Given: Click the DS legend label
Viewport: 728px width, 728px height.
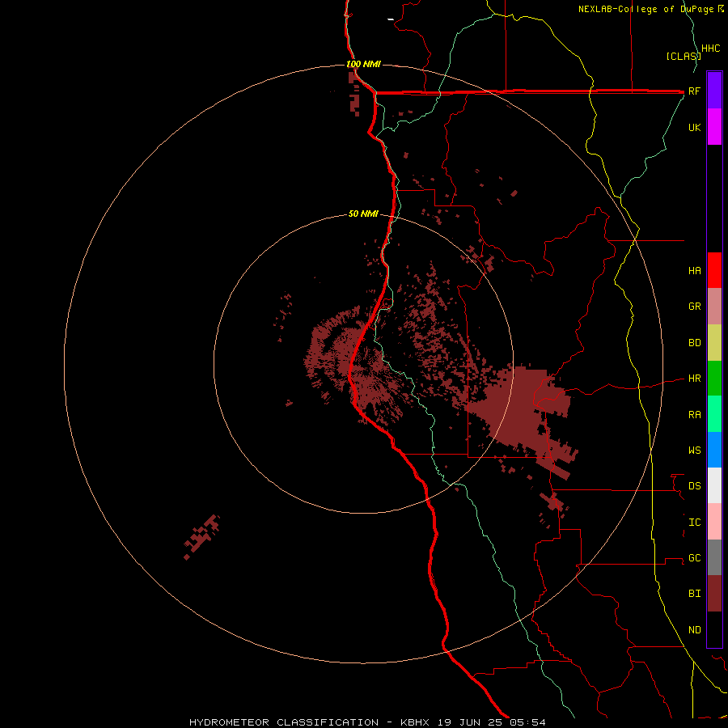Looking at the screenshot, I should [694, 485].
